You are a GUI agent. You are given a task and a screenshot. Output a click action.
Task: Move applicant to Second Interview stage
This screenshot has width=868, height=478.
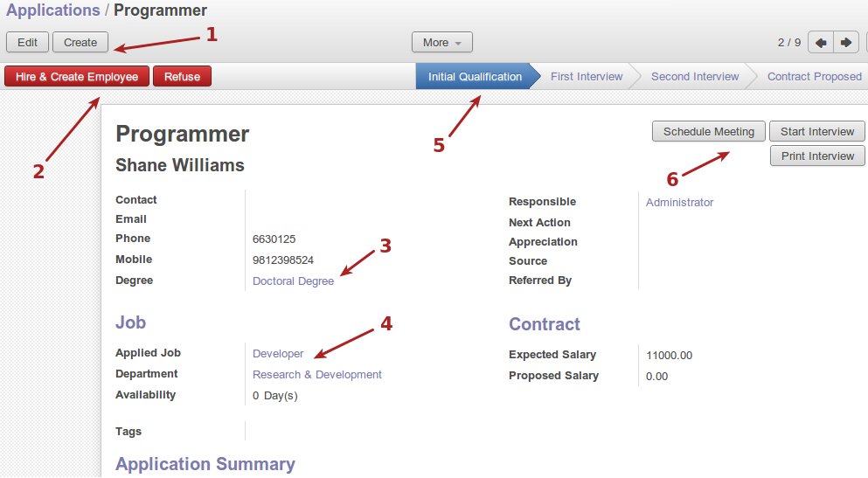[x=695, y=77]
